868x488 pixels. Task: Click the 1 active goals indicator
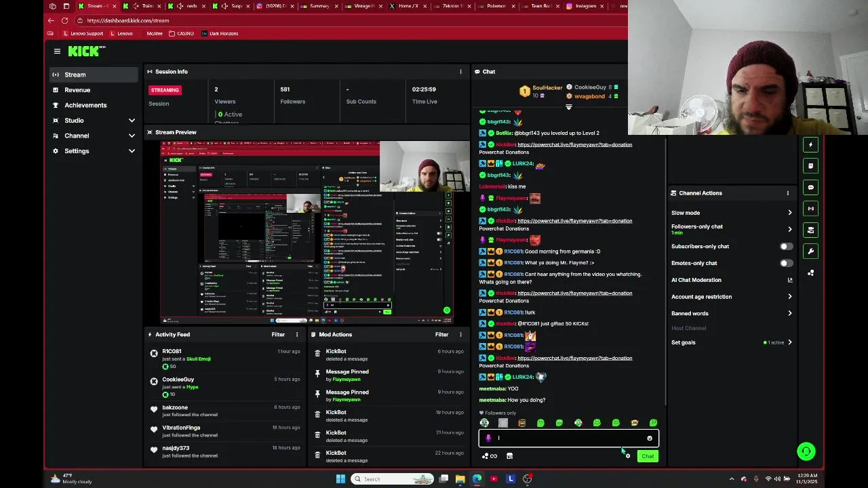(774, 342)
